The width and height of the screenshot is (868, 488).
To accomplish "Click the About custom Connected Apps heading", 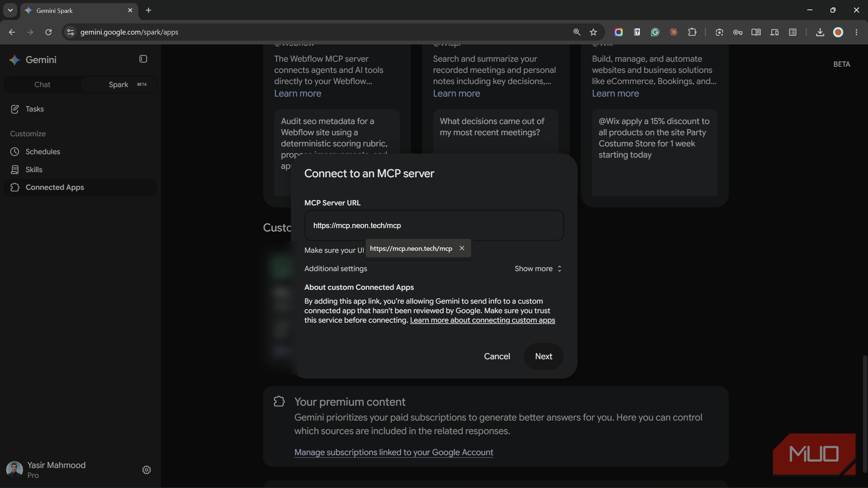I will 359,287.
